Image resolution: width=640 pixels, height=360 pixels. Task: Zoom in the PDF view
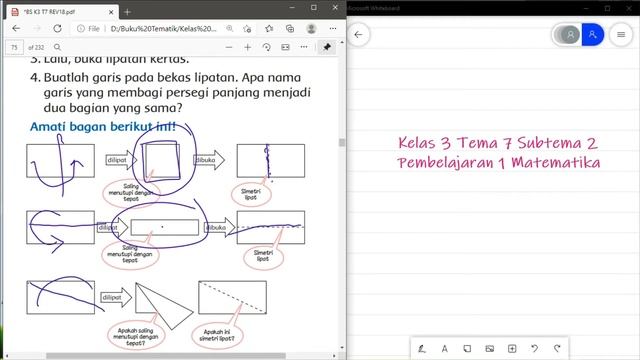coord(248,47)
